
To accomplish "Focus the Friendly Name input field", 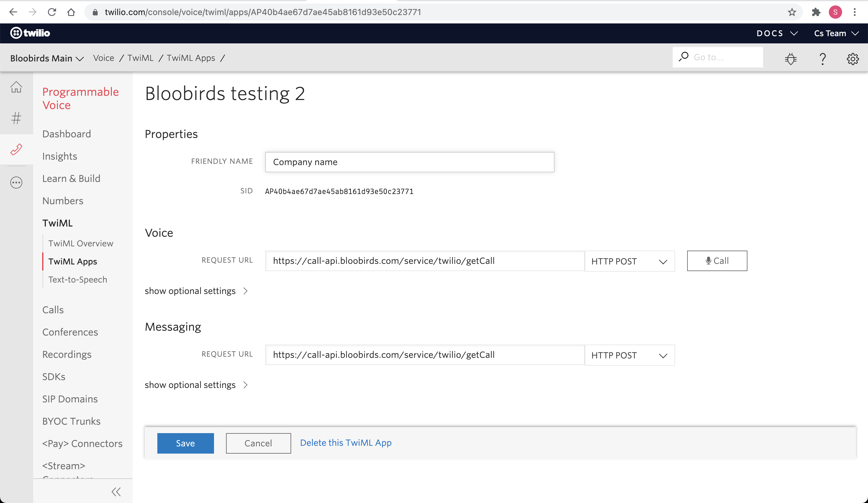I will [x=410, y=162].
